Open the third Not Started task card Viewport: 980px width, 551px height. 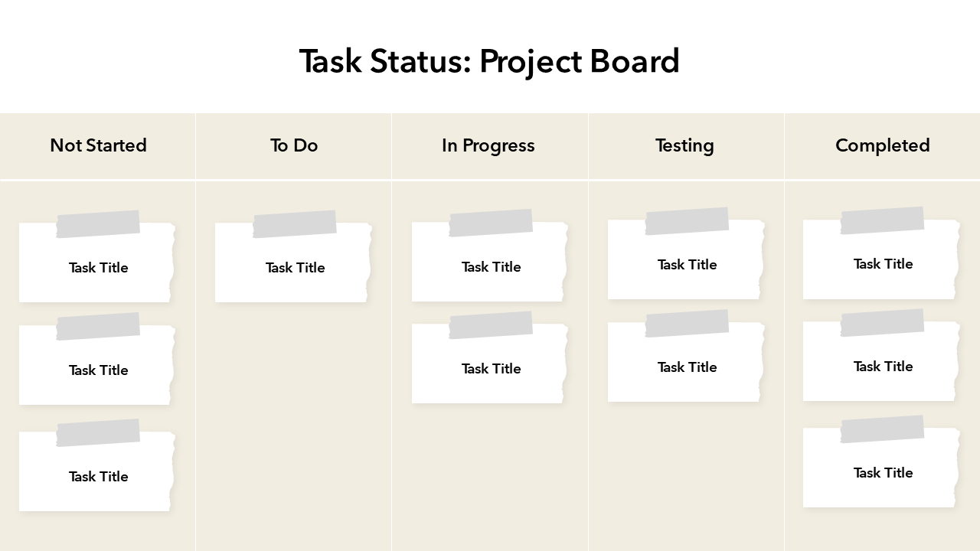[97, 477]
